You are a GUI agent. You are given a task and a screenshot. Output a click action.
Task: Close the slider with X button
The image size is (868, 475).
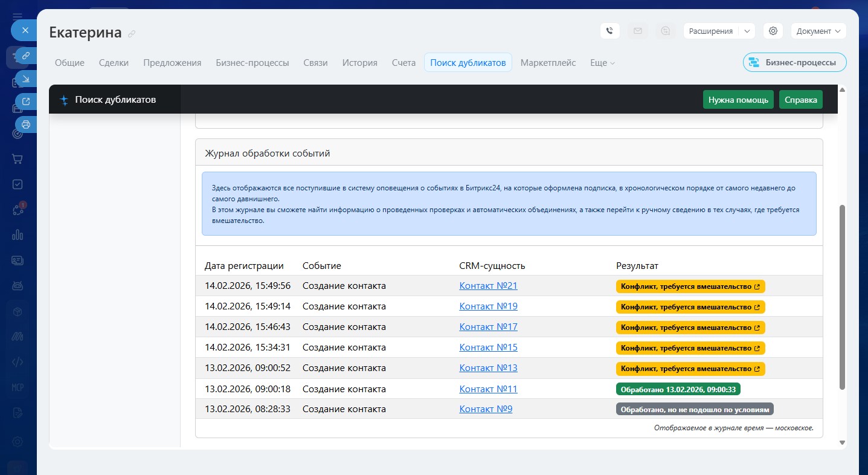pyautogui.click(x=25, y=30)
